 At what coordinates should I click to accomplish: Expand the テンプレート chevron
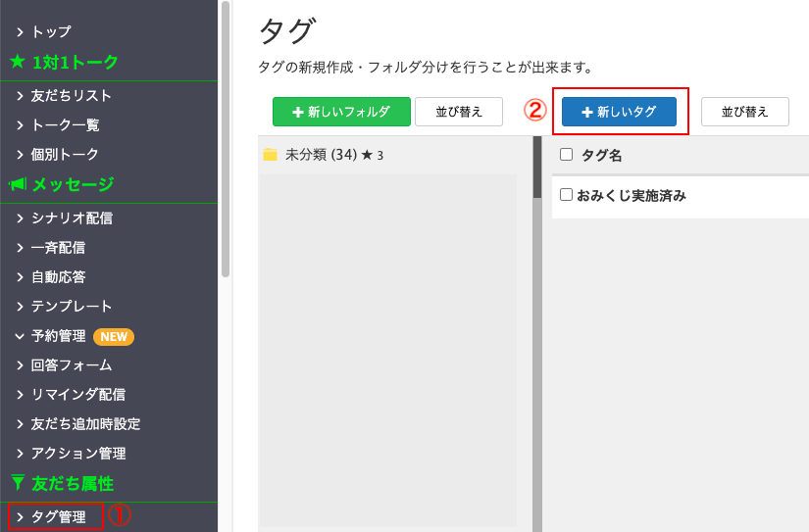(20, 307)
